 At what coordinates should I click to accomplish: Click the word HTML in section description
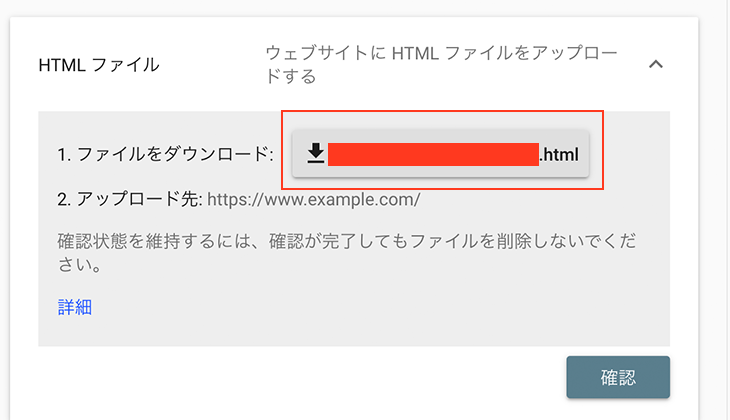[415, 54]
